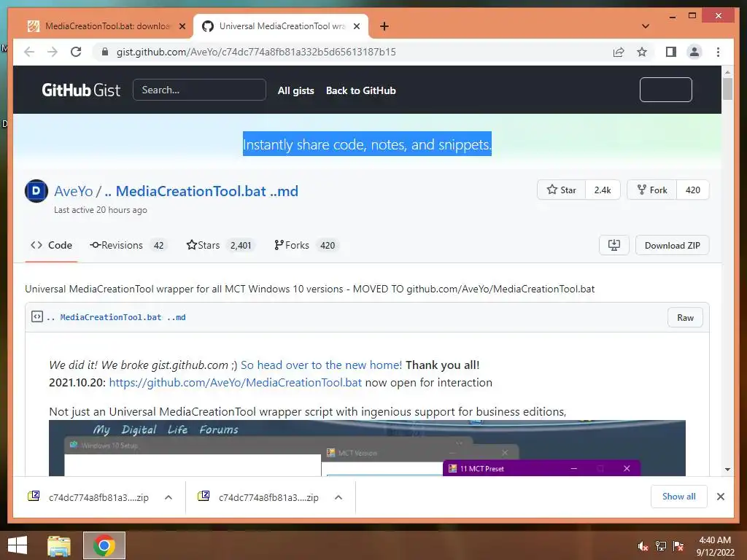Click the address bar URL
Viewport: 747px width, 560px height.
[256, 52]
